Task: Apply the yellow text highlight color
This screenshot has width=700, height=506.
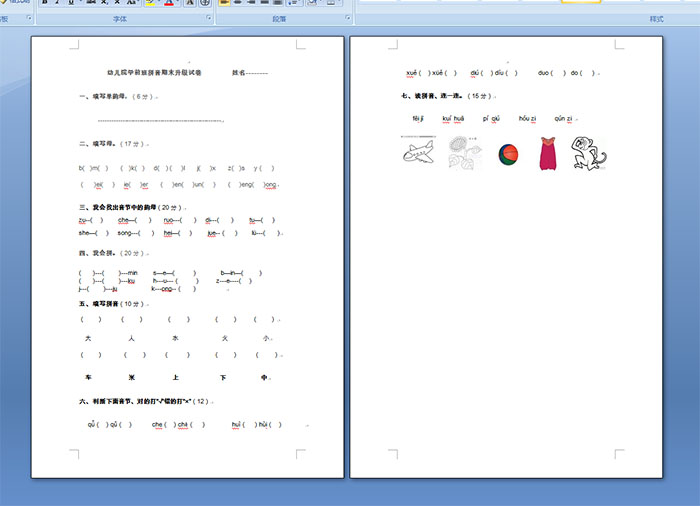Action: click(x=150, y=2)
